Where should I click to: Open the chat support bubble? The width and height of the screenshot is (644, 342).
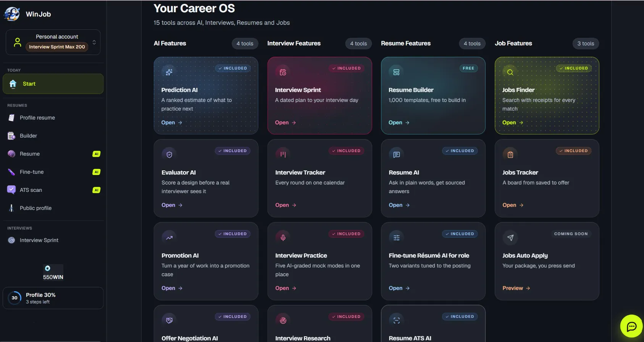click(632, 326)
